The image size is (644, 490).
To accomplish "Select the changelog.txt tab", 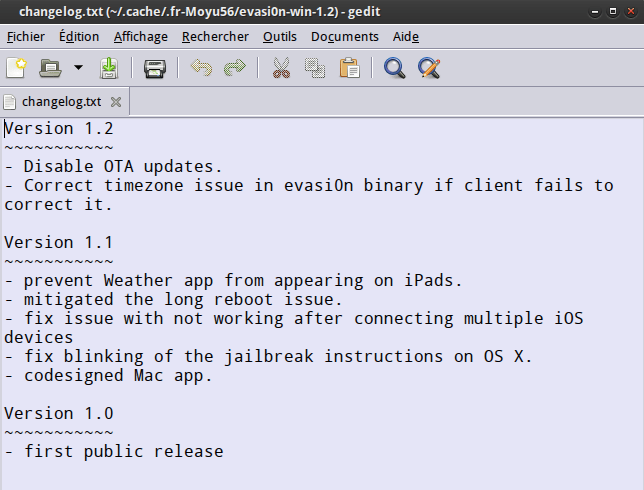I will click(x=64, y=101).
